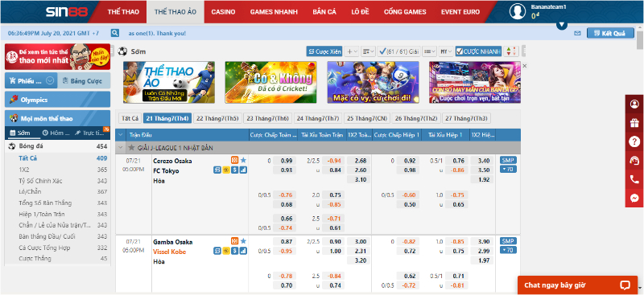Toggle the CƯỢC NHANH checkbox
This screenshot has height=295, width=644.
pos(459,51)
